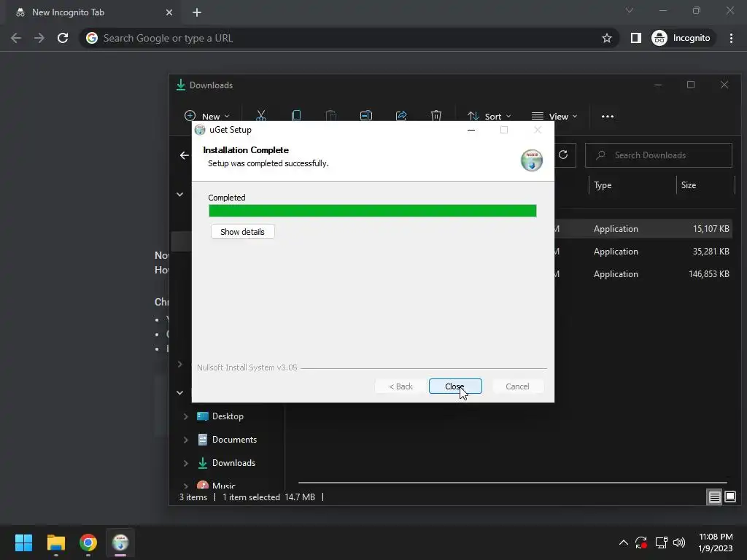Click Show details in the installer
Viewport: 747px width, 560px height.
(242, 232)
